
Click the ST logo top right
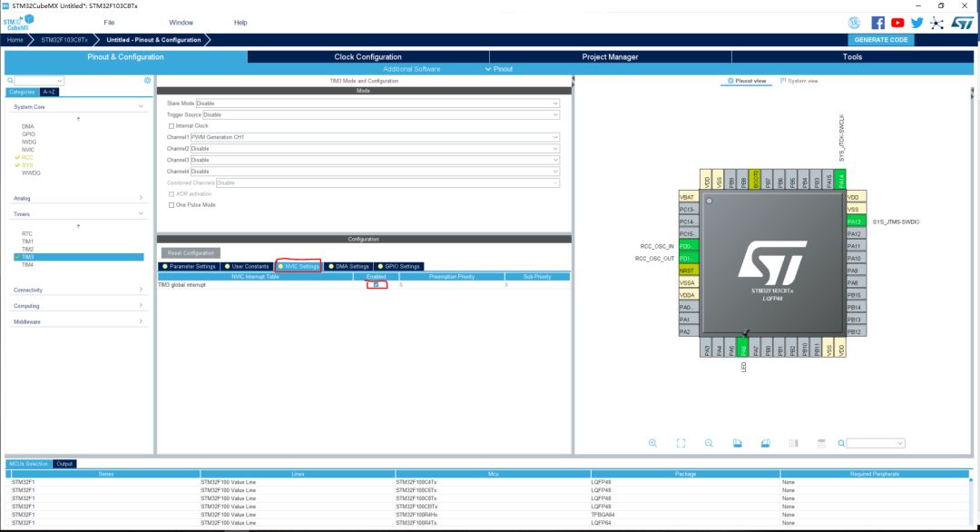[962, 23]
